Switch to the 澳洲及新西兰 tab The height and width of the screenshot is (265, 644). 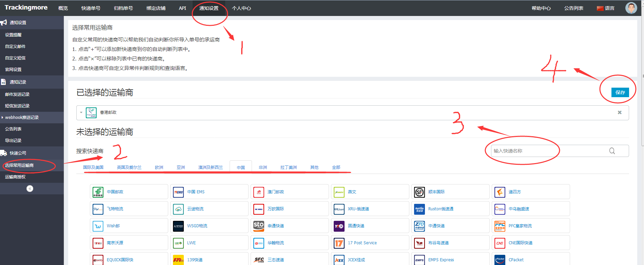coord(211,167)
